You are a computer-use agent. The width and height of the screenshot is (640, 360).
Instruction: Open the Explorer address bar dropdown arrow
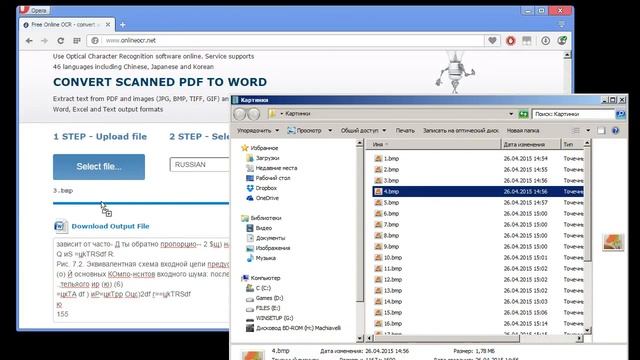point(511,114)
